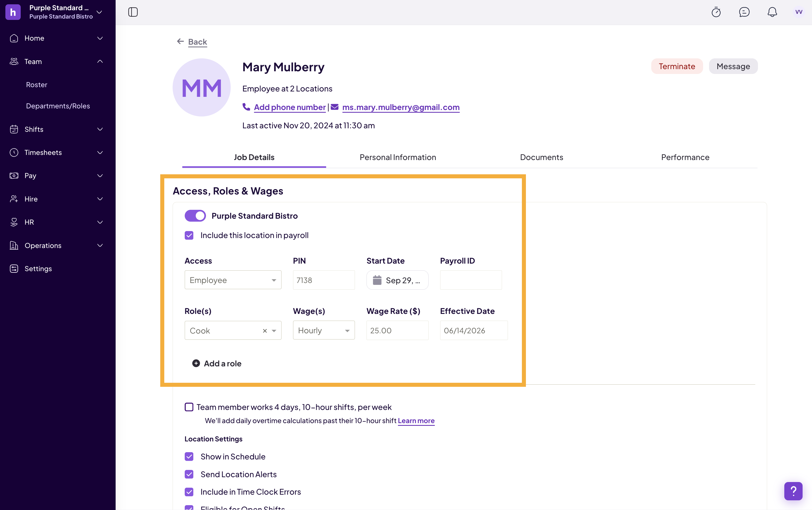Click the MM profile avatar
Image resolution: width=812 pixels, height=510 pixels.
tap(202, 88)
